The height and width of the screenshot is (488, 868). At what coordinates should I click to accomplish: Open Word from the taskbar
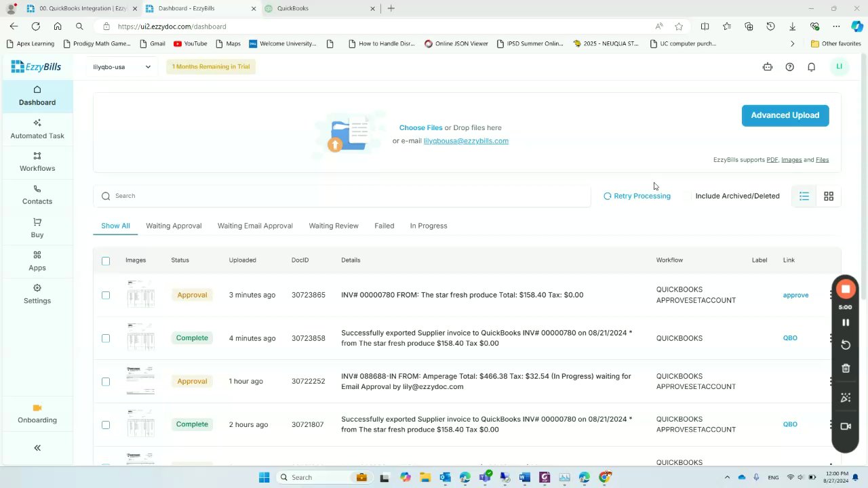tap(524, 477)
